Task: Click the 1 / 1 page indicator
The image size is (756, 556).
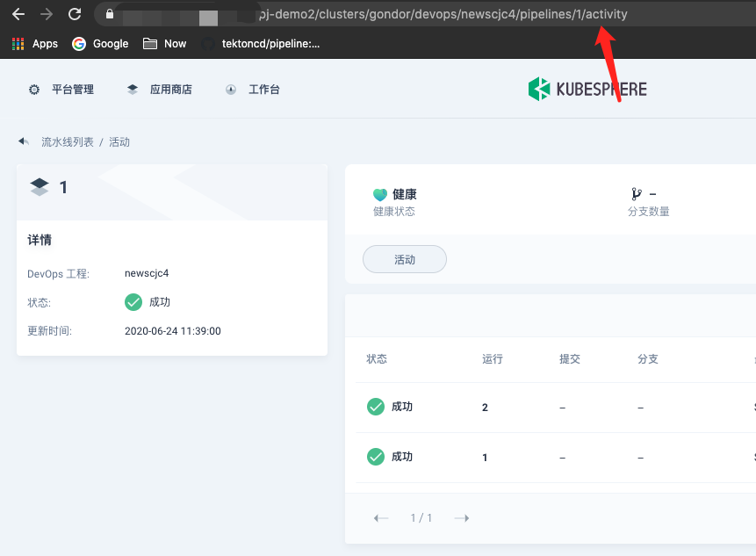Action: (x=421, y=518)
